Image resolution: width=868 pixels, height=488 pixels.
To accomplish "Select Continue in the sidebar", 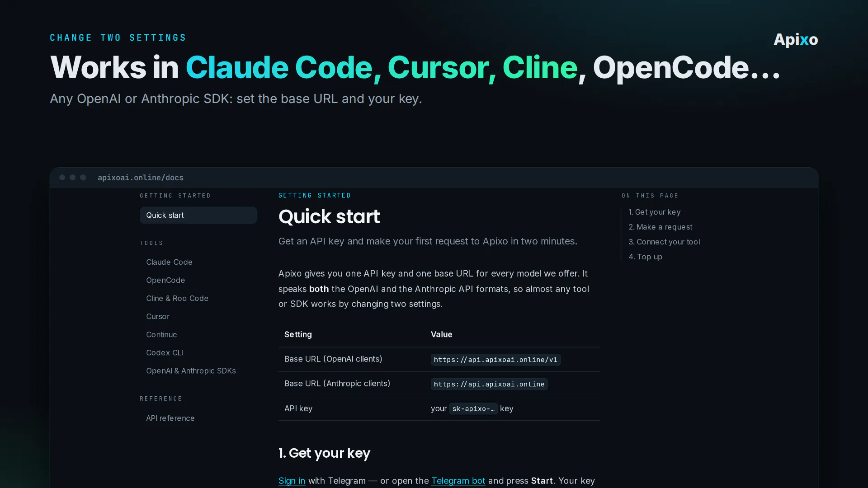I will tap(161, 334).
